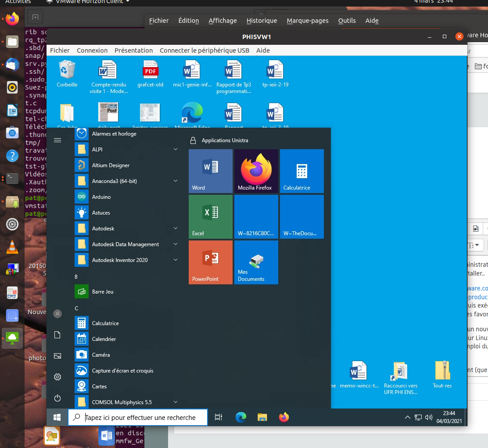Select Rapport de Tp3 document
Image resolution: width=488 pixels, height=448 pixels.
233,77
